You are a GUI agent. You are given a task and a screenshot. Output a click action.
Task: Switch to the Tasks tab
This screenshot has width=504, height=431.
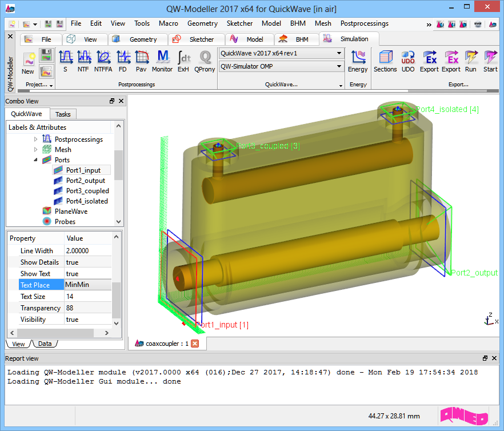coord(63,114)
